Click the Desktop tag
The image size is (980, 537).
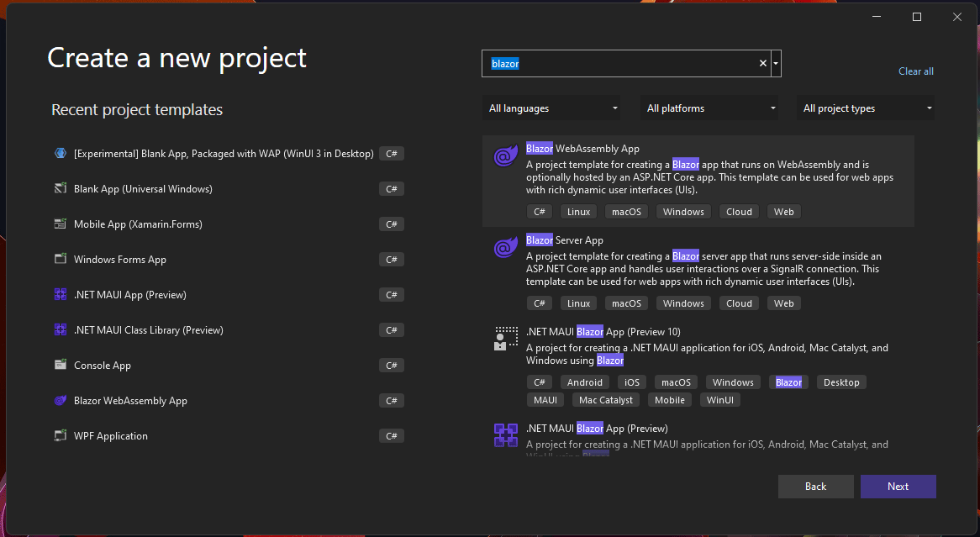(x=841, y=382)
